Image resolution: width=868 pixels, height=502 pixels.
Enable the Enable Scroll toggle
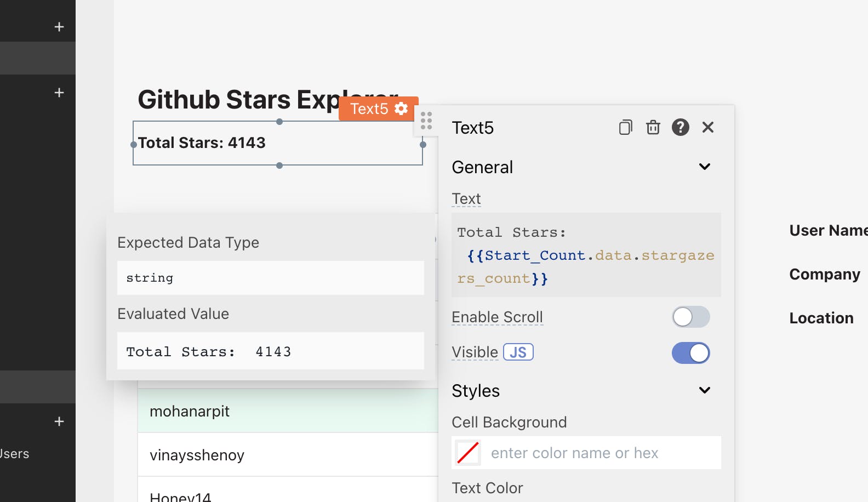point(690,317)
